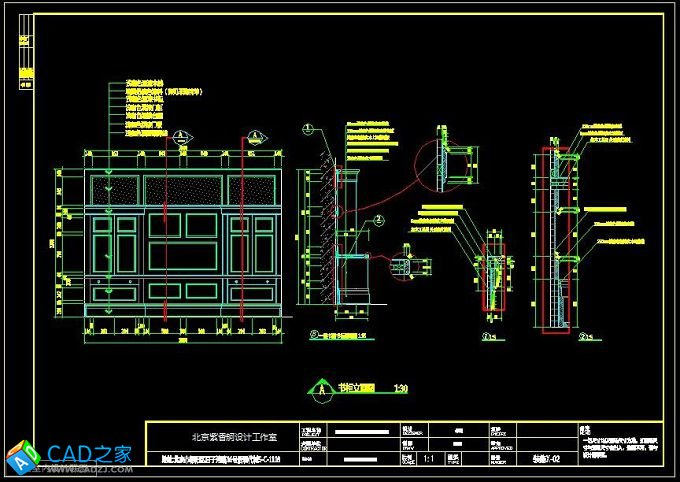This screenshot has width=680, height=482.
Task: Click the left section marker A triangle symbol
Action: (181, 136)
